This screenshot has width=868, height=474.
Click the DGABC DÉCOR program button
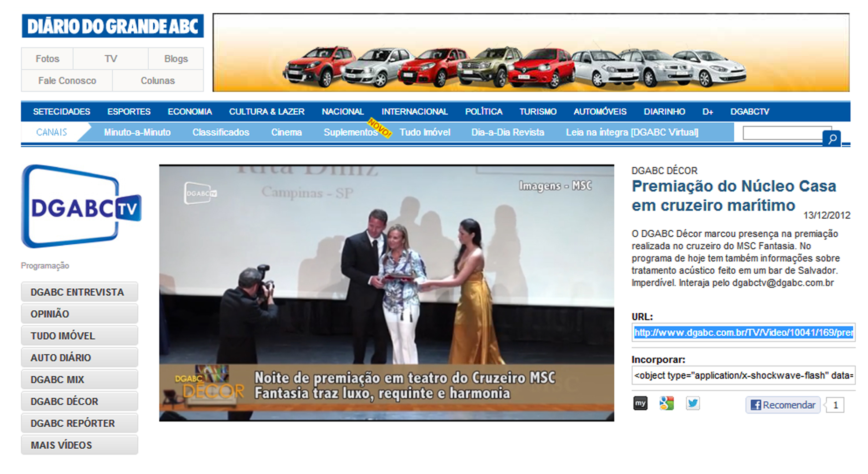click(80, 401)
